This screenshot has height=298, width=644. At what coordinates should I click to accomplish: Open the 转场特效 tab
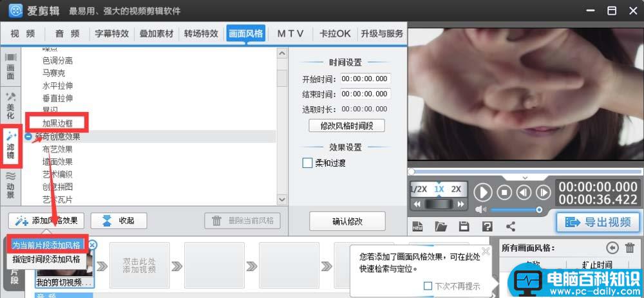[x=201, y=33]
